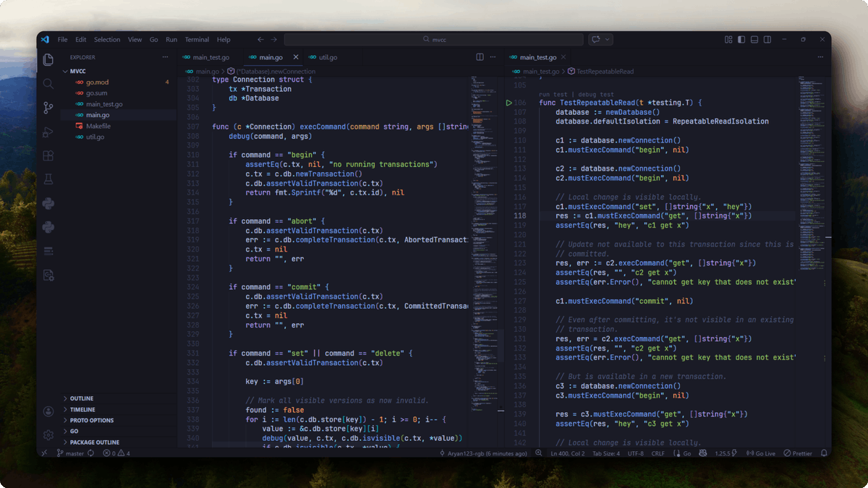Change encoding via UTF-8 status item
Viewport: 868px width, 488px height.
point(636,453)
